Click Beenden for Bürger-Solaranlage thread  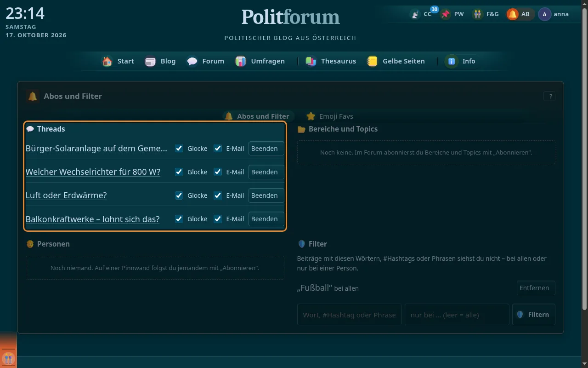coord(266,149)
